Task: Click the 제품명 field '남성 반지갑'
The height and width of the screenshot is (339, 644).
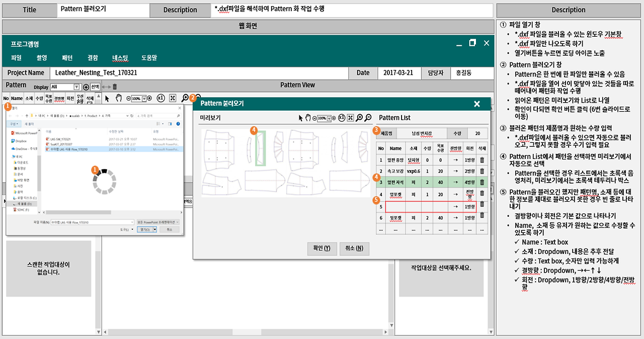Action: tap(422, 133)
